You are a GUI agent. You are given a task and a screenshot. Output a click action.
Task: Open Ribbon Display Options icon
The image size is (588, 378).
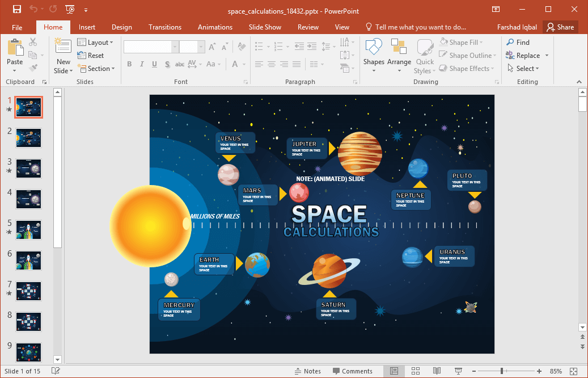coord(496,9)
